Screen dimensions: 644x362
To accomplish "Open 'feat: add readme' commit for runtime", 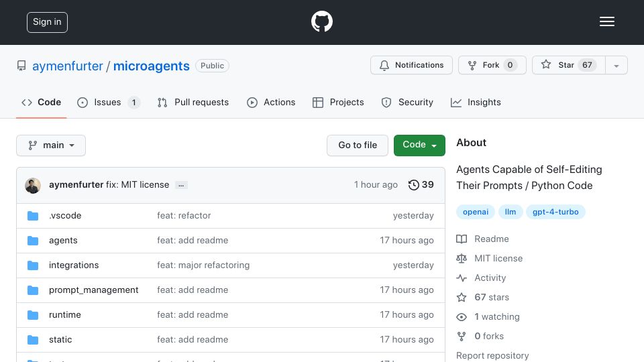I will pos(193,315).
